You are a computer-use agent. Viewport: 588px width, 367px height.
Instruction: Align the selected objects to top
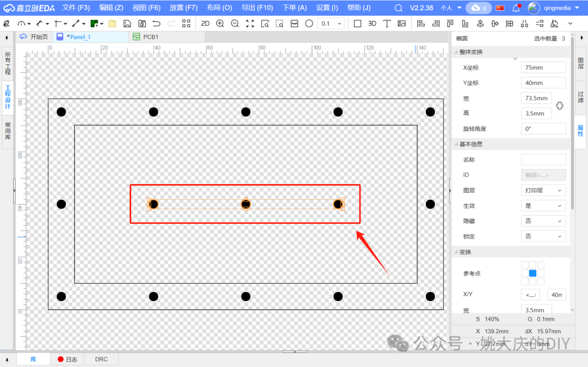pos(450,23)
